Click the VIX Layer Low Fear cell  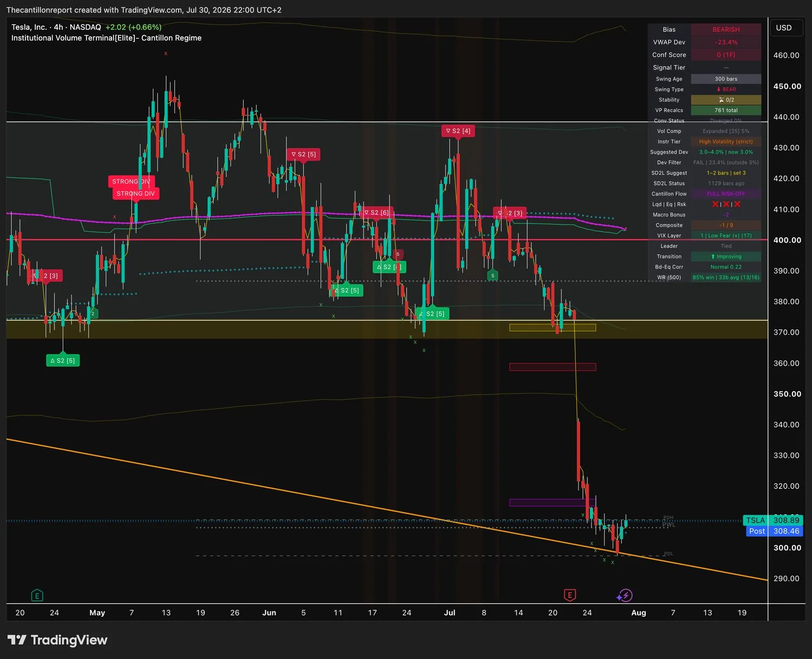click(726, 236)
